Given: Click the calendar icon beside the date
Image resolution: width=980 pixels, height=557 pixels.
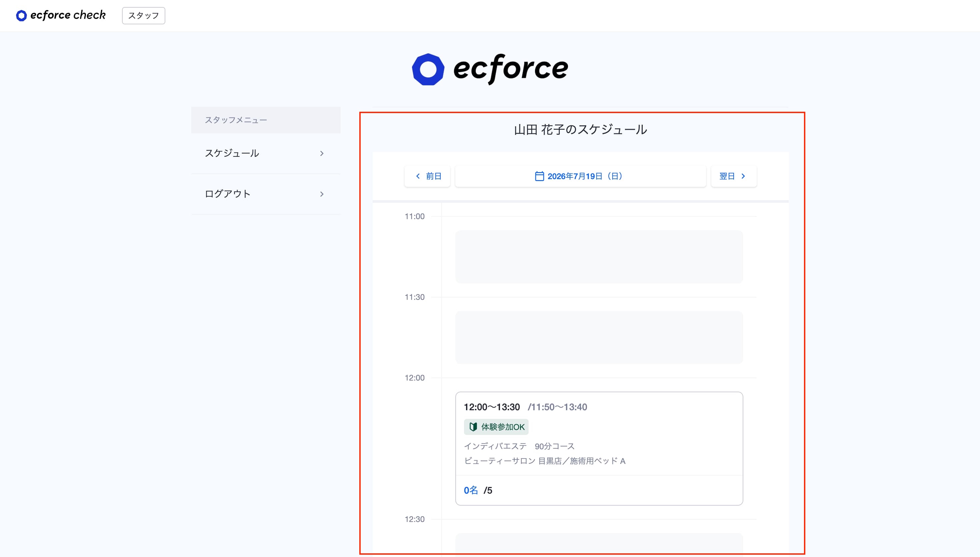Looking at the screenshot, I should pyautogui.click(x=539, y=176).
